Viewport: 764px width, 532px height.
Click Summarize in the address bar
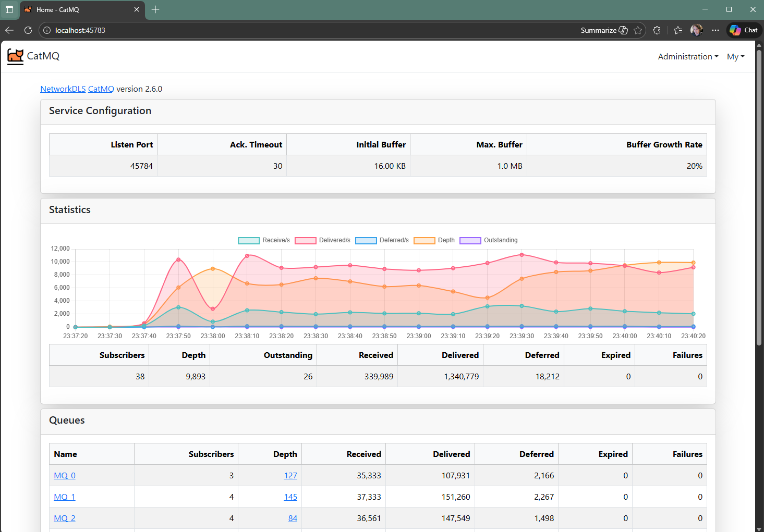pos(604,30)
